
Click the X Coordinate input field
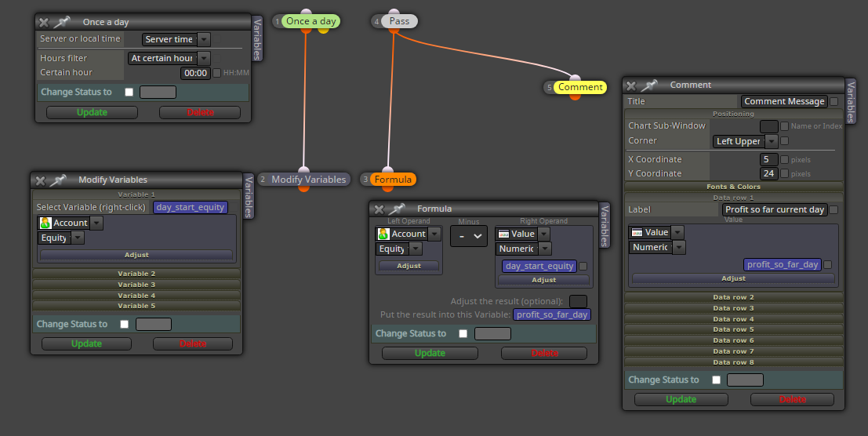769,159
